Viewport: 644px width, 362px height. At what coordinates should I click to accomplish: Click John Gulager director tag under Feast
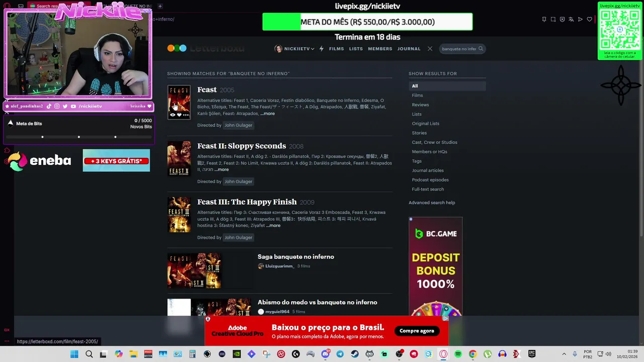pos(238,125)
